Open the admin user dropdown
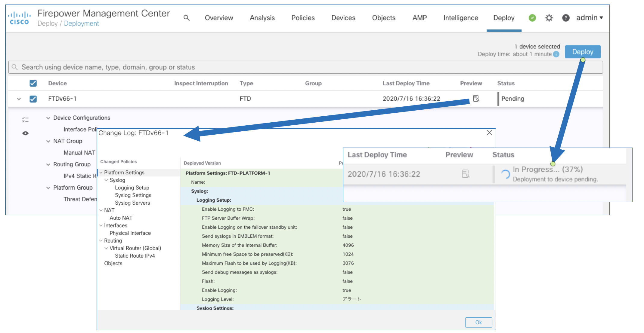This screenshot has height=333, width=644. click(589, 18)
